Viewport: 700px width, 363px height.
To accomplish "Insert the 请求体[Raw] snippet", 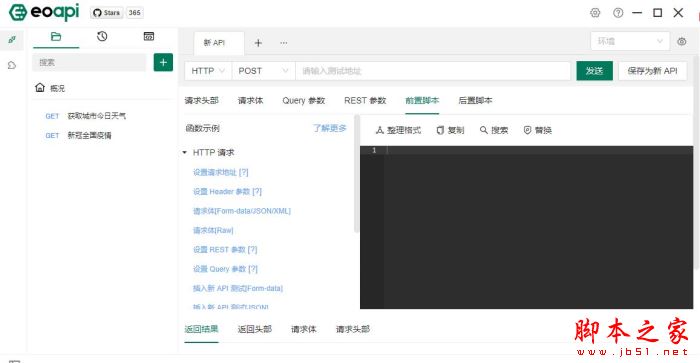I will click(213, 230).
